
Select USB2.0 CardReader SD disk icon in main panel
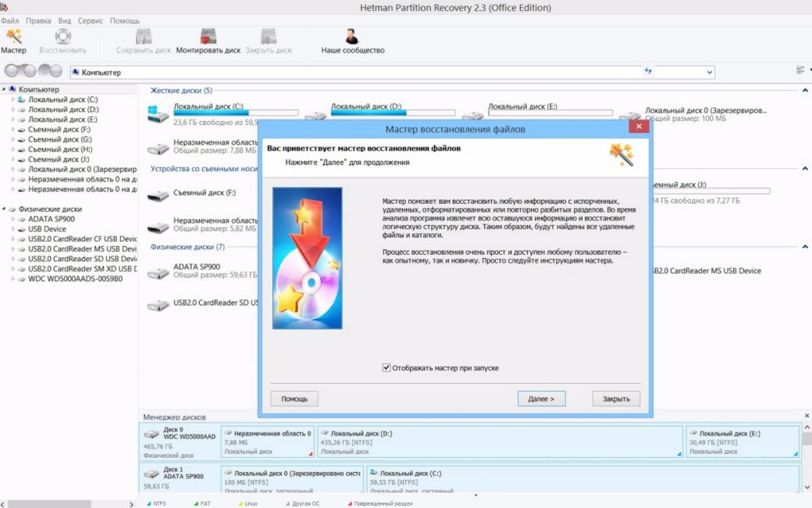(158, 306)
